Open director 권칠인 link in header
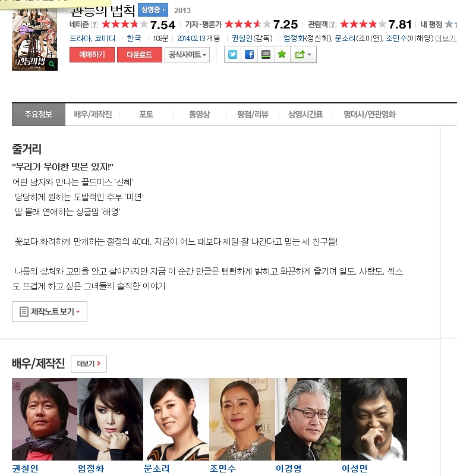 point(242,38)
